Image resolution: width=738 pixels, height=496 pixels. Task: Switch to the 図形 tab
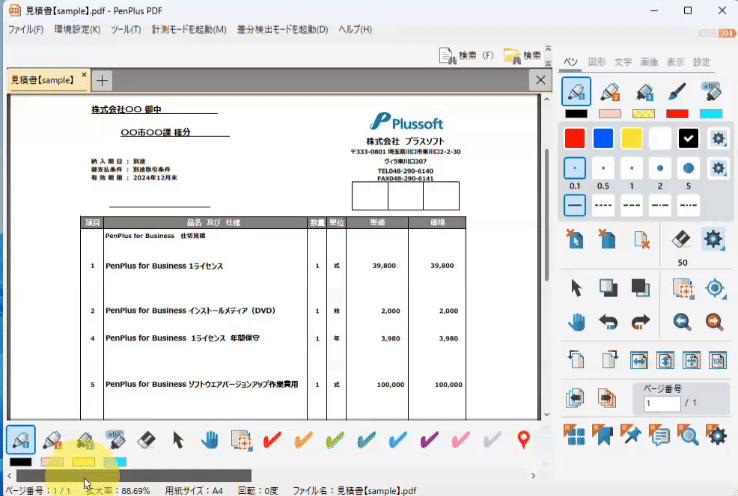[x=596, y=62]
